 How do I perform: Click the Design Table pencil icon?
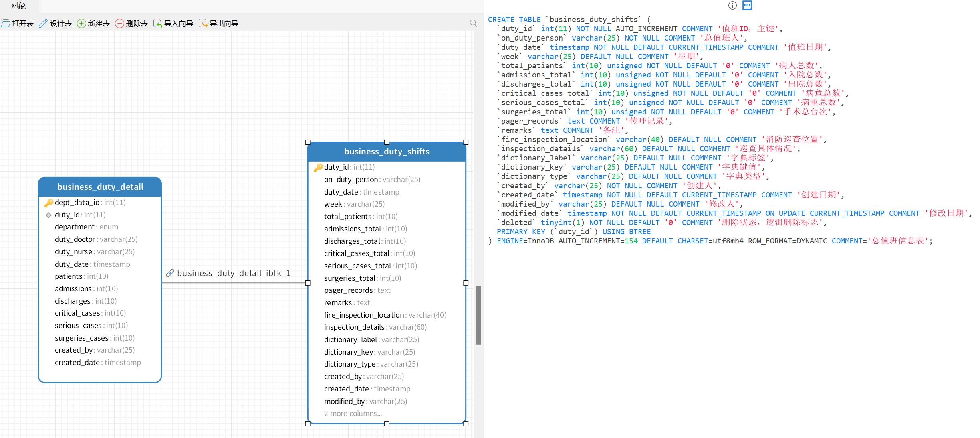43,23
